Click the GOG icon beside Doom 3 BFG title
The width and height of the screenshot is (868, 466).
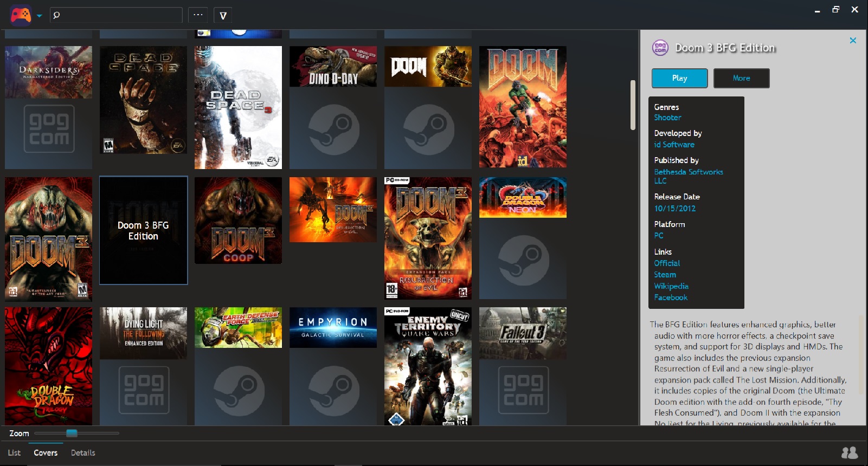pos(660,48)
